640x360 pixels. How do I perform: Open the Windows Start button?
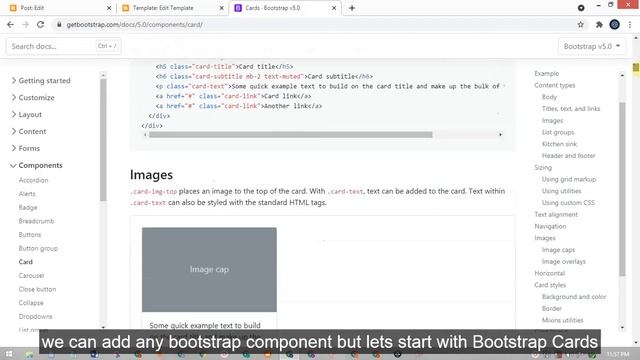tap(9, 354)
